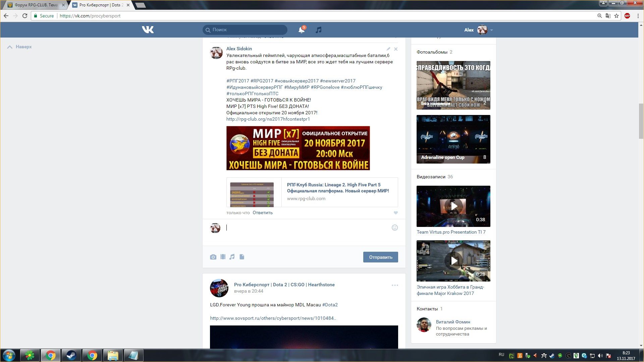
Task: Open Alex profile avatar in header
Action: tap(482, 30)
